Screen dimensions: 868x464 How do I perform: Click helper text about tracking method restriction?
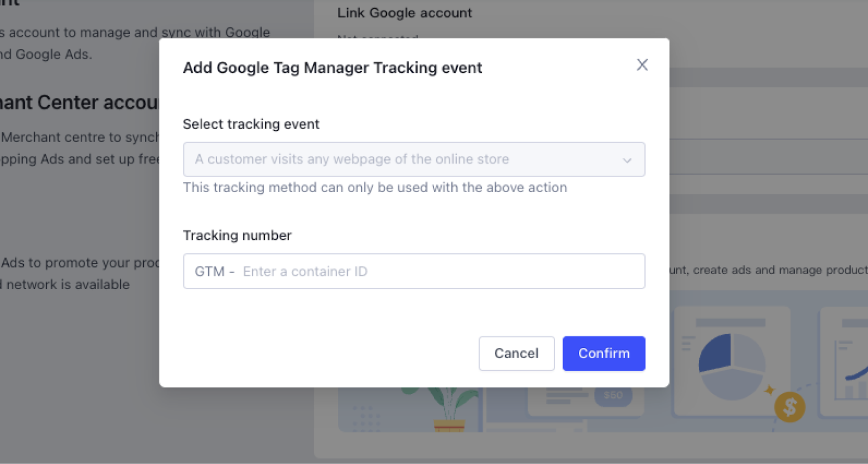coord(375,188)
